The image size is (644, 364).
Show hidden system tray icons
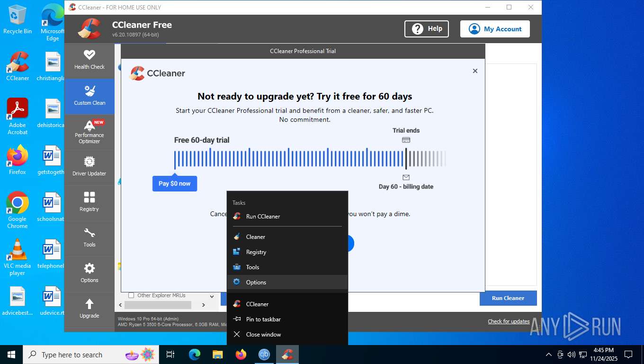tap(549, 355)
